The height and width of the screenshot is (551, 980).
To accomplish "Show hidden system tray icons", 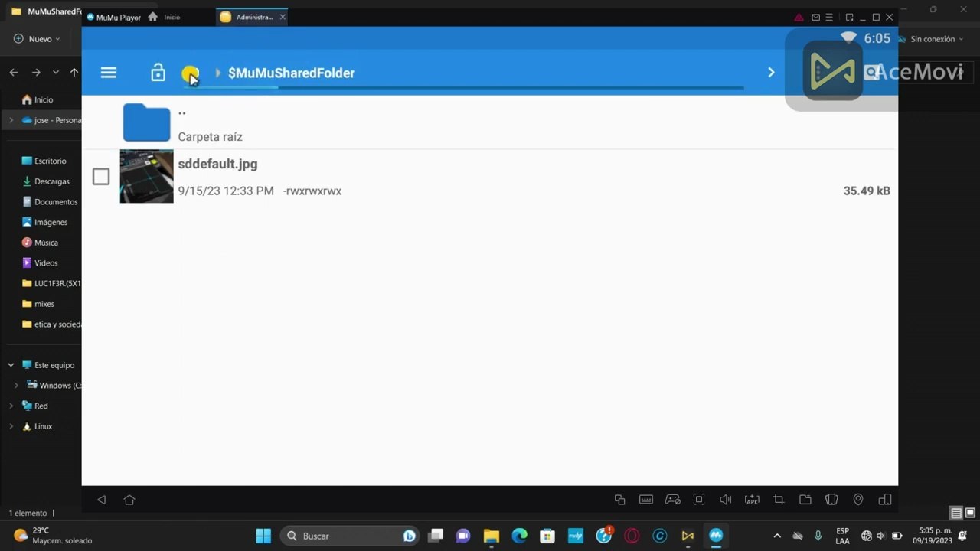I will tap(777, 536).
